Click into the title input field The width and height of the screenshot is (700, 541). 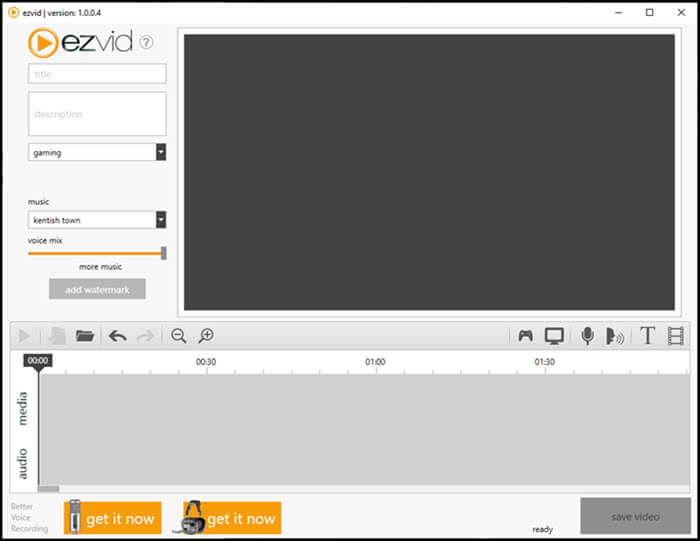tap(97, 74)
